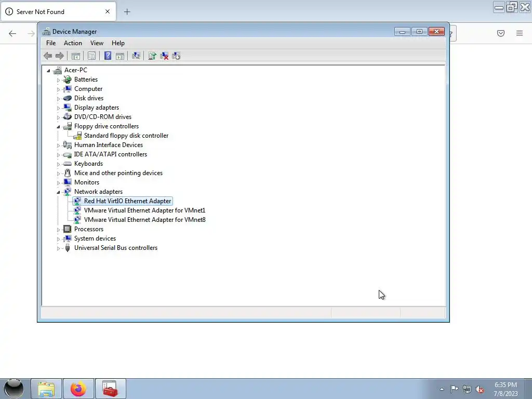Click the taskbar clock showing 6:35 PM
This screenshot has height=399, width=532.
tap(506, 389)
